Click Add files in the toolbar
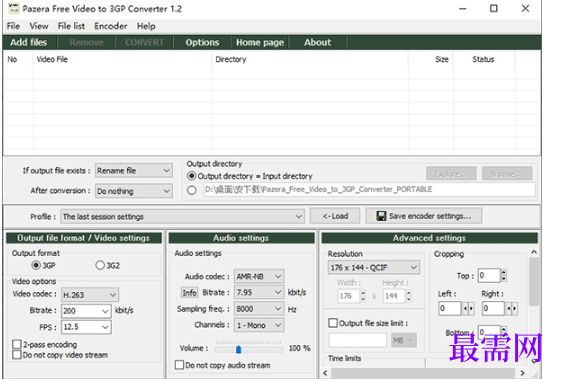Viewport: 561px width, 379px height. click(x=29, y=43)
